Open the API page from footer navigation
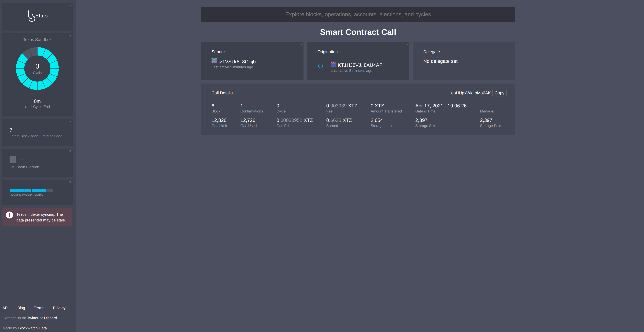644x332 pixels. [5, 308]
